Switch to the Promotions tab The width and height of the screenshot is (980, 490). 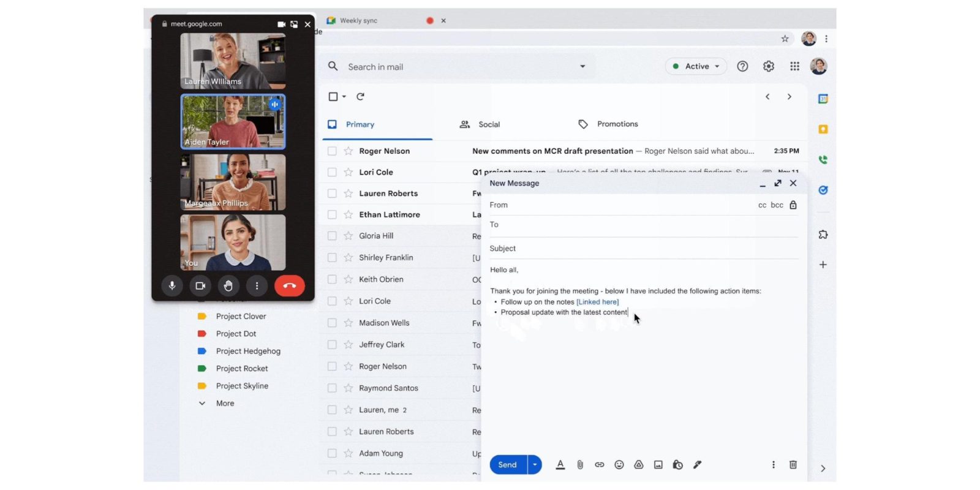pyautogui.click(x=608, y=124)
